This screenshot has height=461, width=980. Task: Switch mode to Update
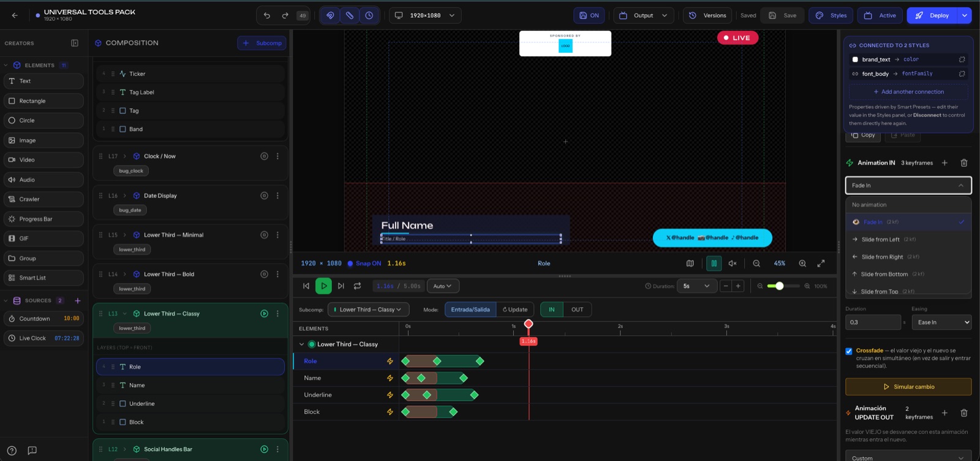(515, 310)
